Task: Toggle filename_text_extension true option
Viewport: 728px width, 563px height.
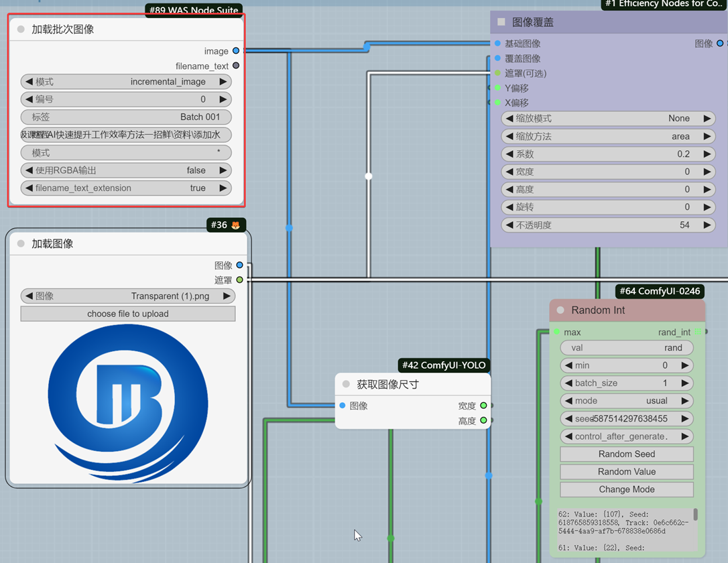Action: (126, 188)
